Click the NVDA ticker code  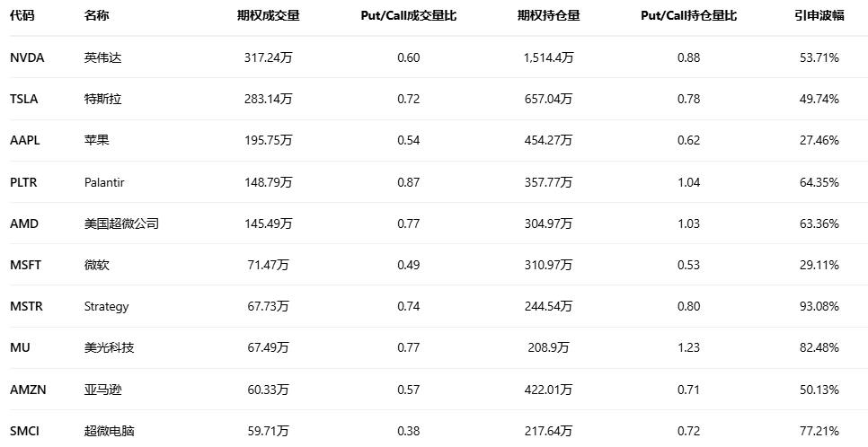pyautogui.click(x=27, y=57)
